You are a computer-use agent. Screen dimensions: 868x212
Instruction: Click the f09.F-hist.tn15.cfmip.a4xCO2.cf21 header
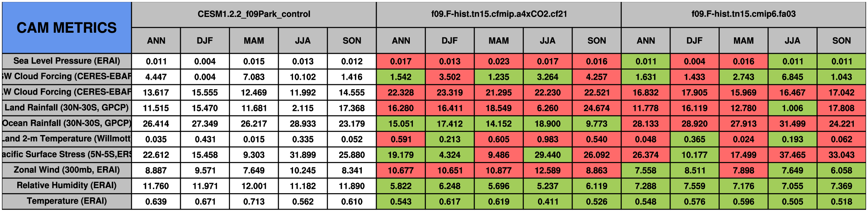click(x=499, y=14)
